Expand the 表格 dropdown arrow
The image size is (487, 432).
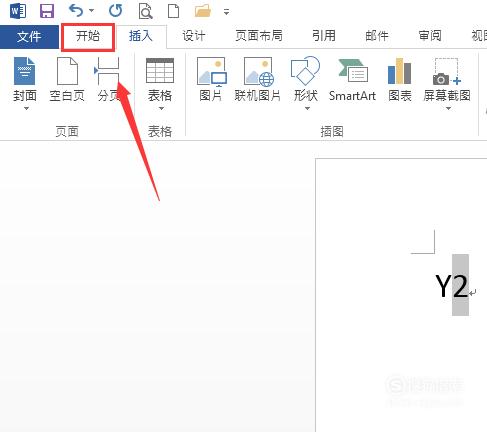[161, 108]
